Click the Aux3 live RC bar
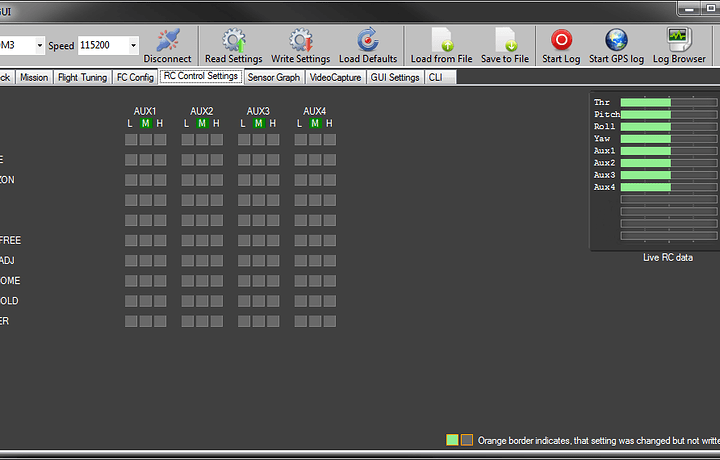 pos(669,175)
